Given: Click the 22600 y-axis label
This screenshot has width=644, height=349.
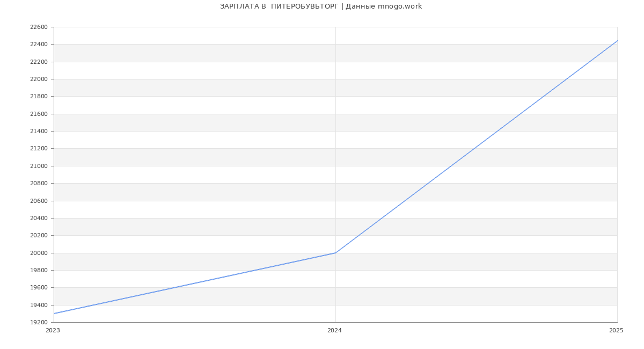Looking at the screenshot, I should [40, 27].
